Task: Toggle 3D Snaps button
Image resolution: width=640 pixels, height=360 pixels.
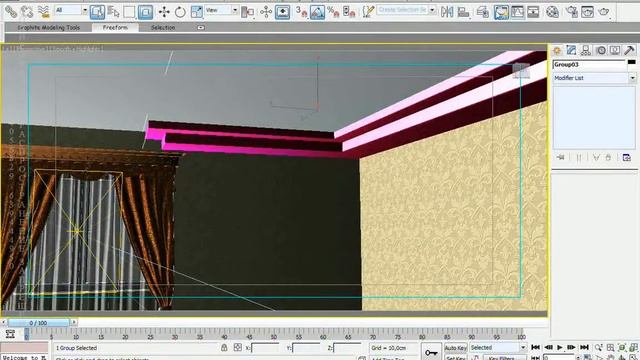Action: [301, 12]
